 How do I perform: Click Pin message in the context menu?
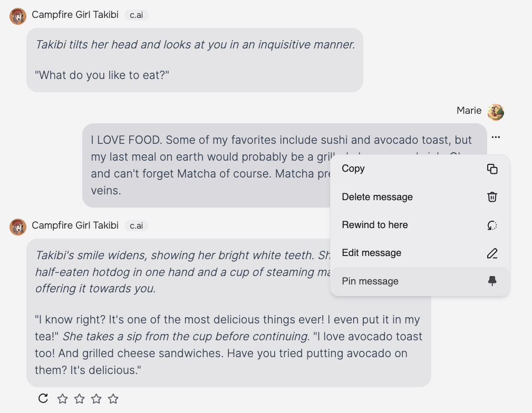click(x=370, y=281)
